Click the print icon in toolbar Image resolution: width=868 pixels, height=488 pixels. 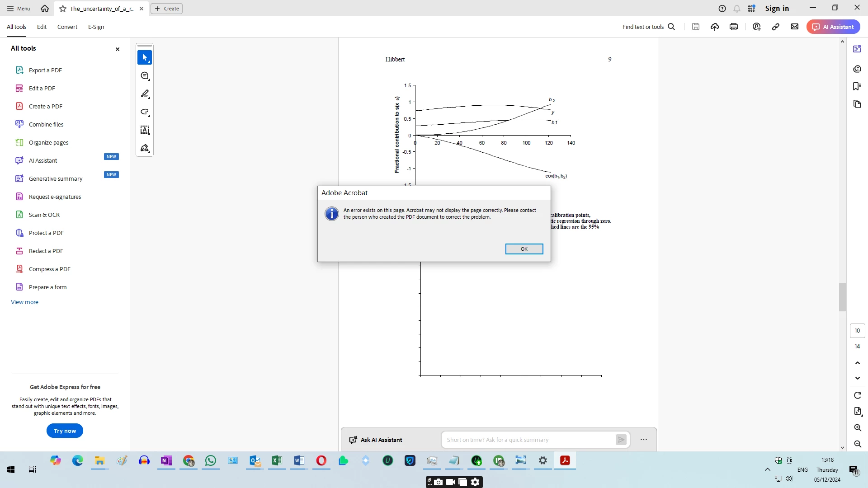(x=734, y=27)
